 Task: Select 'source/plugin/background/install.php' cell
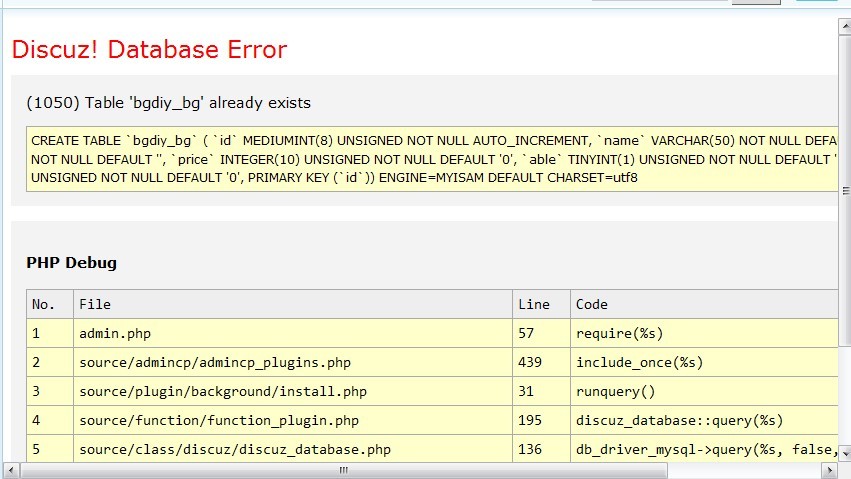pyautogui.click(x=293, y=391)
